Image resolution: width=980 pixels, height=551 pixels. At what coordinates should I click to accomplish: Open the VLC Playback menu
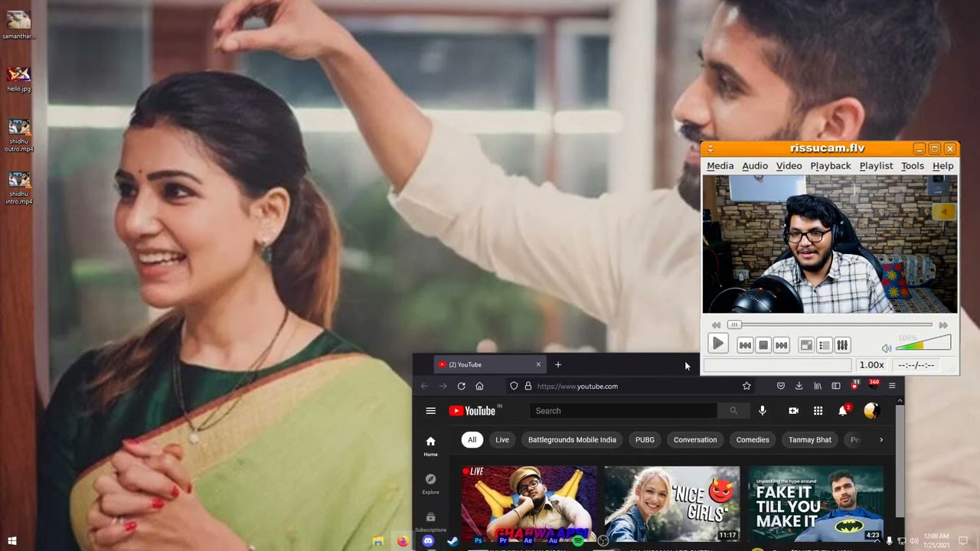[830, 165]
